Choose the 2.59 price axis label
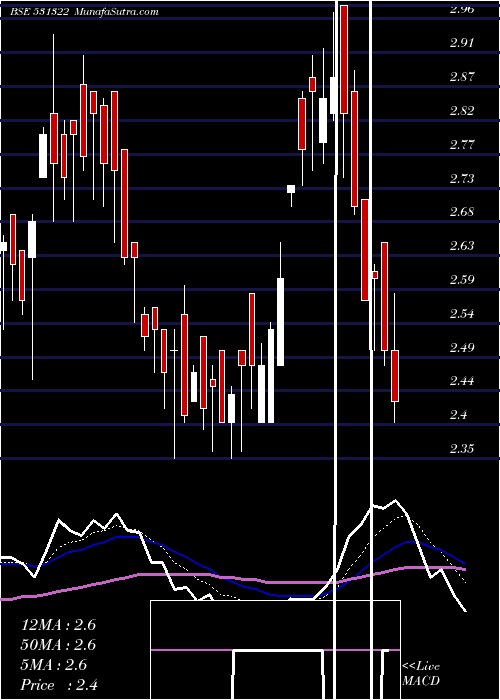The image size is (500, 700). pyautogui.click(x=462, y=279)
